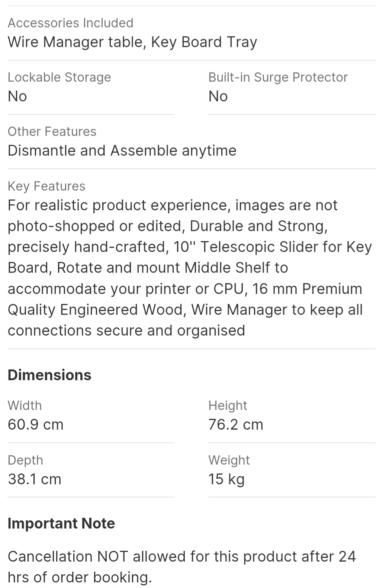Click the Lockable Storage label

(59, 77)
